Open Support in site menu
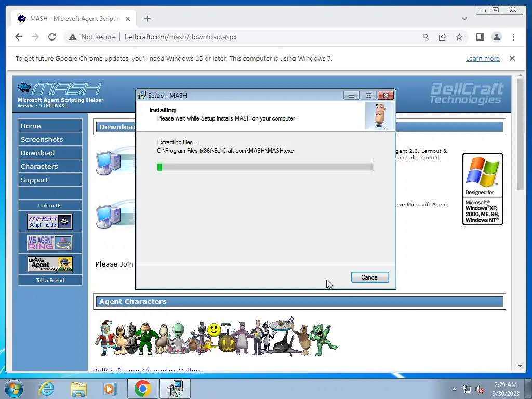The image size is (532, 399). [50, 180]
